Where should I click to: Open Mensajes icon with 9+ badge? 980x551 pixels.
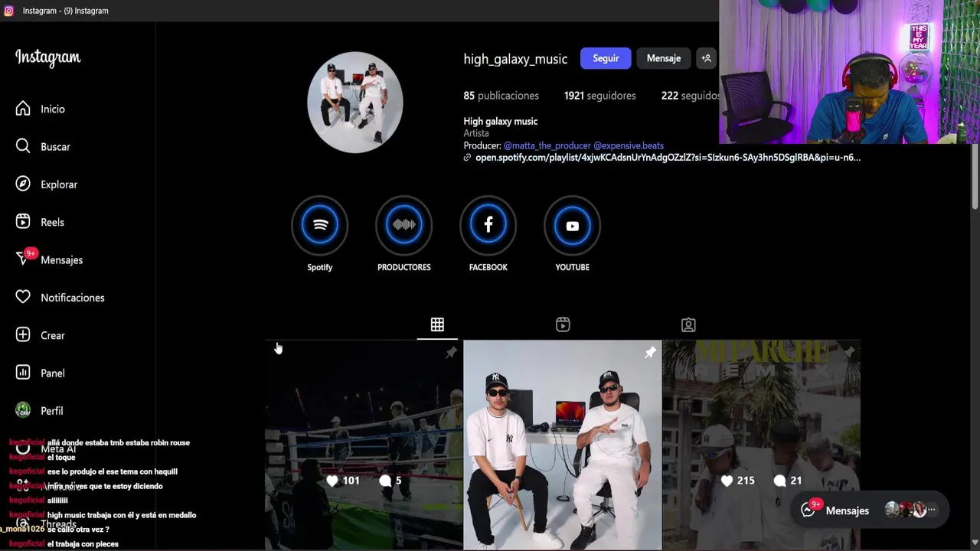(x=23, y=259)
